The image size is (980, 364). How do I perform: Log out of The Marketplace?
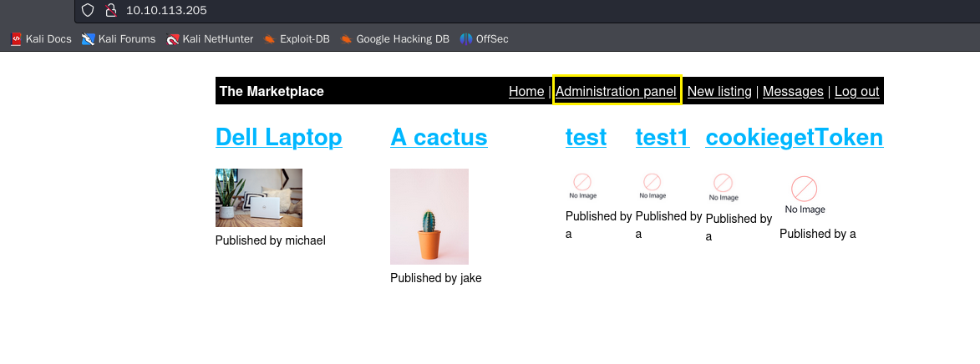pyautogui.click(x=856, y=91)
